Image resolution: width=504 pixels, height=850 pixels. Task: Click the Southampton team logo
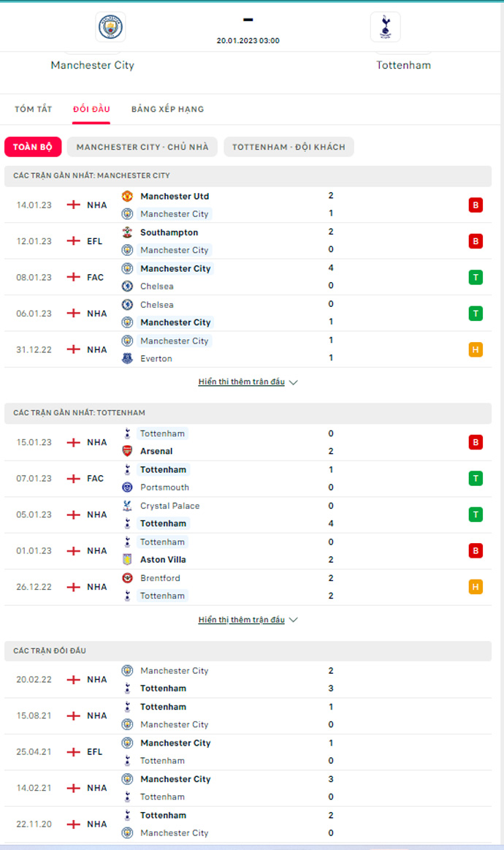(x=127, y=232)
